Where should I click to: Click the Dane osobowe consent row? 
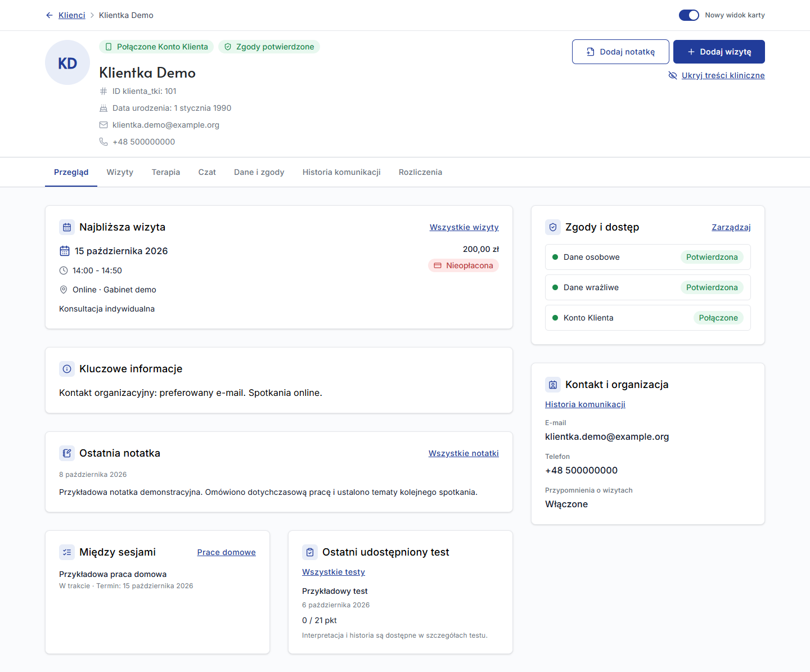click(648, 257)
